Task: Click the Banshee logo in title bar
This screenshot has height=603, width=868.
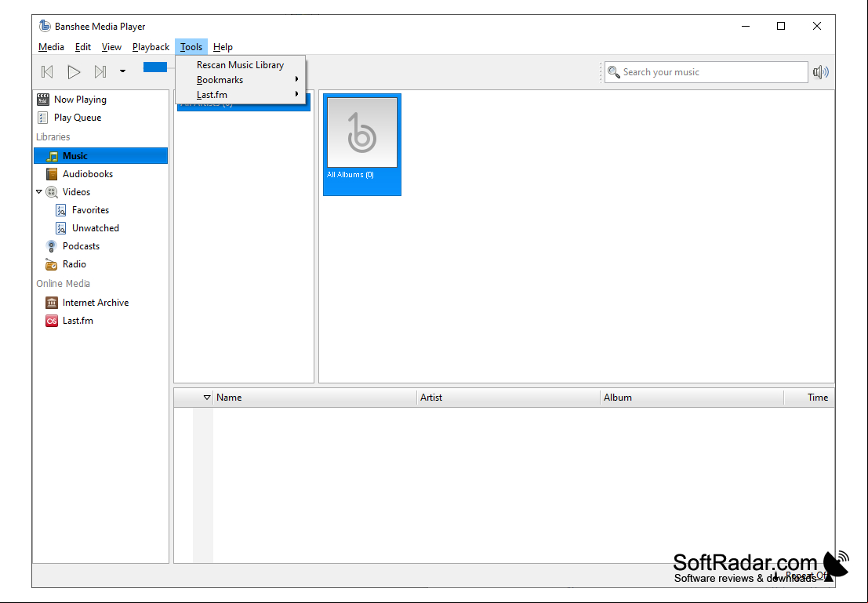Action: (x=45, y=26)
